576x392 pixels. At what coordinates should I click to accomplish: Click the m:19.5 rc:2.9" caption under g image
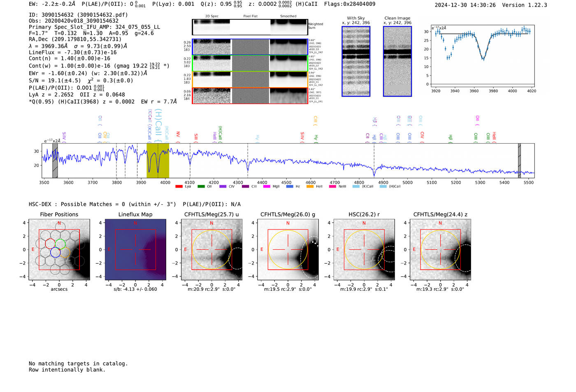[288, 289]
